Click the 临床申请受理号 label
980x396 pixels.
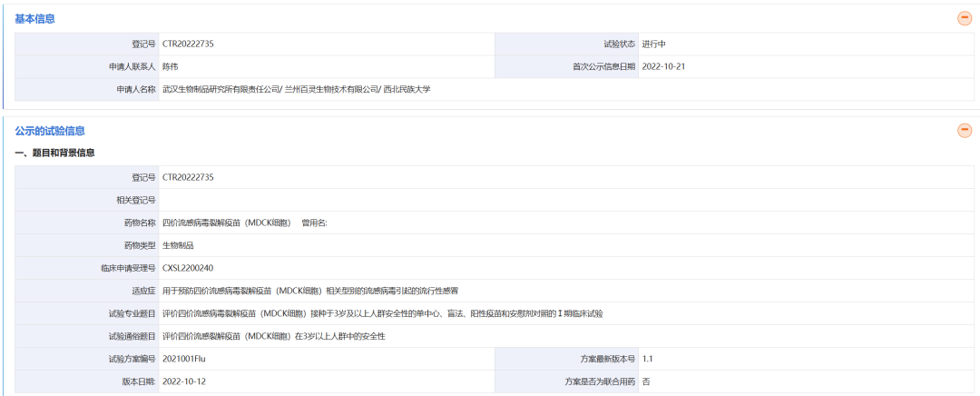coord(128,268)
